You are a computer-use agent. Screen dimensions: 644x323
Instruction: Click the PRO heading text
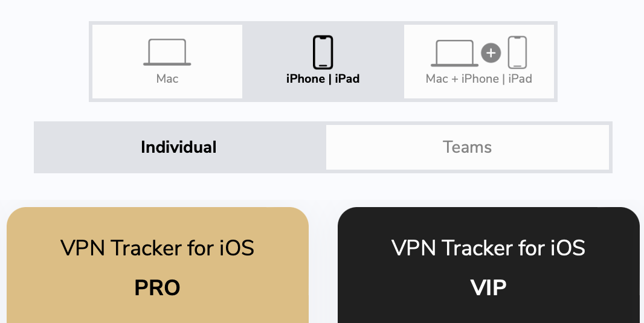[157, 288]
